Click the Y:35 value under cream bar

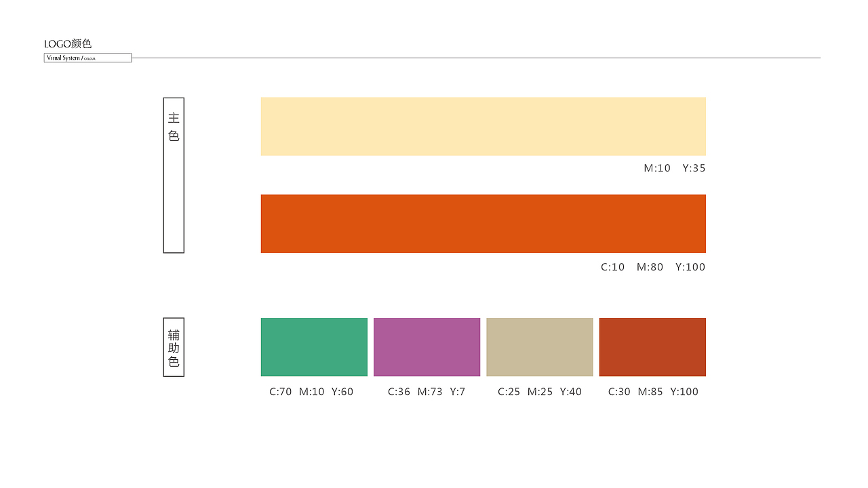pos(694,168)
